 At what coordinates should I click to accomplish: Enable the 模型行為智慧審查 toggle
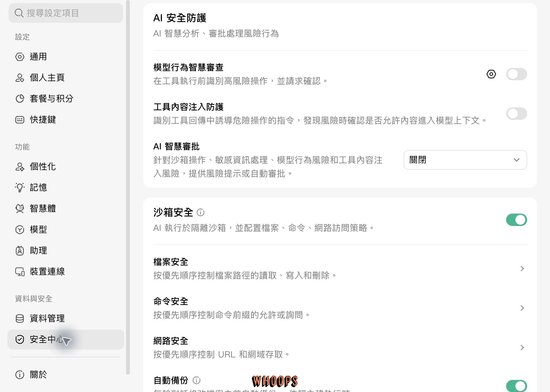tap(516, 74)
